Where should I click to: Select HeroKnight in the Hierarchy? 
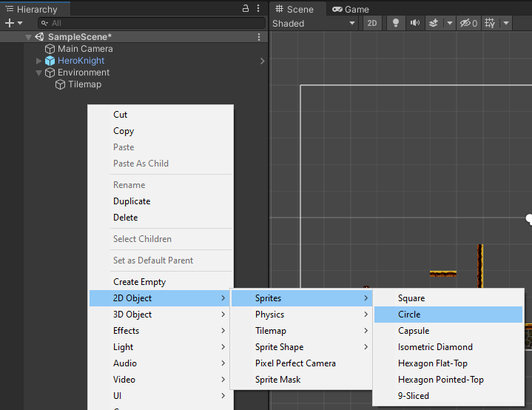[81, 61]
